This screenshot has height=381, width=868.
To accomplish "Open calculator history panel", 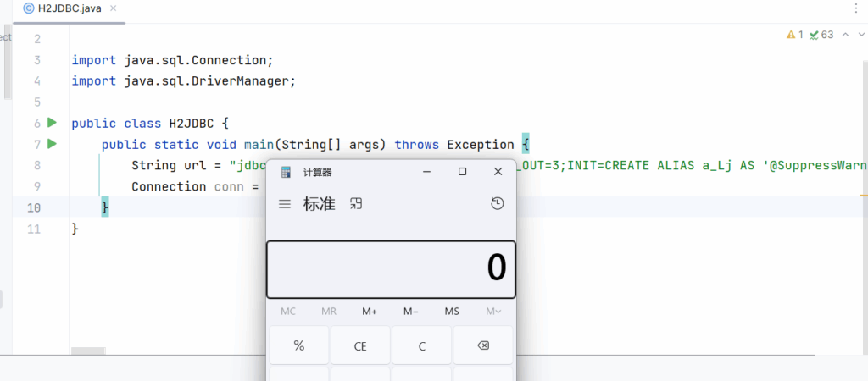I will click(x=498, y=203).
